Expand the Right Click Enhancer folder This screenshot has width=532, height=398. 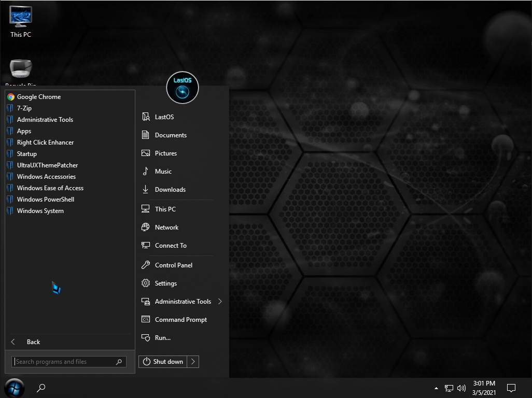[70, 143]
